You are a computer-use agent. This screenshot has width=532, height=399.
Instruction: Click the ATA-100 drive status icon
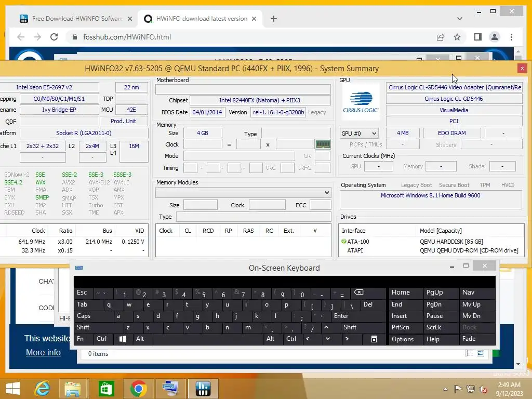click(344, 242)
